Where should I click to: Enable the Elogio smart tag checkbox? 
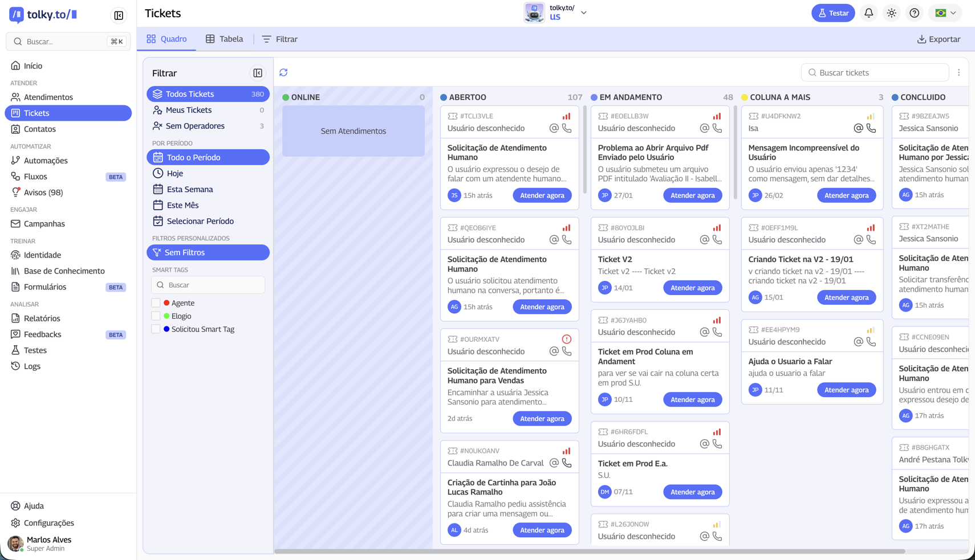coord(156,316)
